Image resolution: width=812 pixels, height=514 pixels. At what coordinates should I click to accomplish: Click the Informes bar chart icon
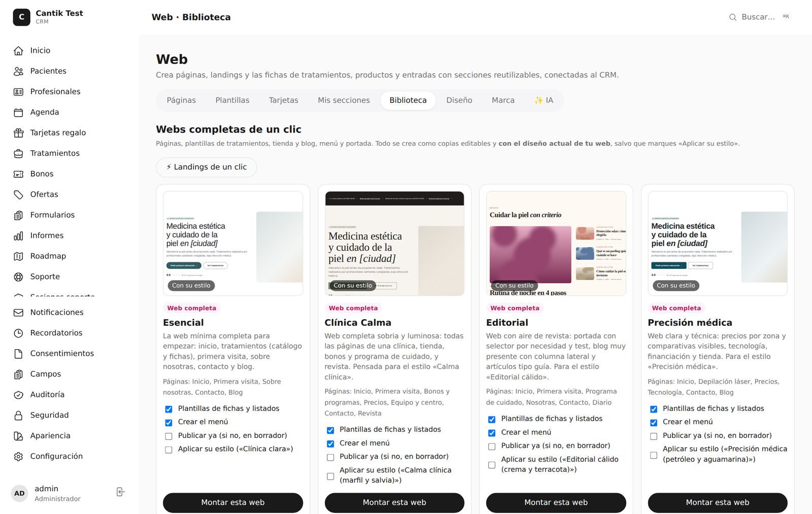[18, 235]
